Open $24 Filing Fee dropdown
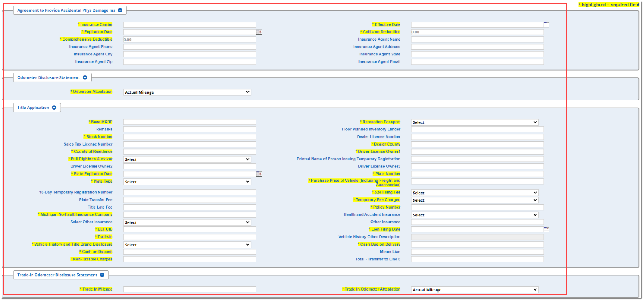 tap(475, 193)
